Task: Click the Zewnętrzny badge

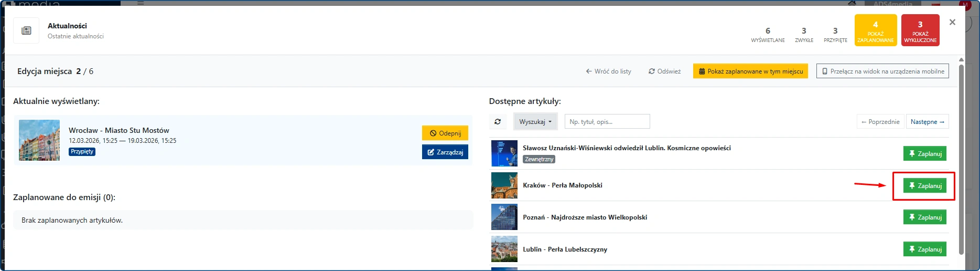Action: (539, 159)
